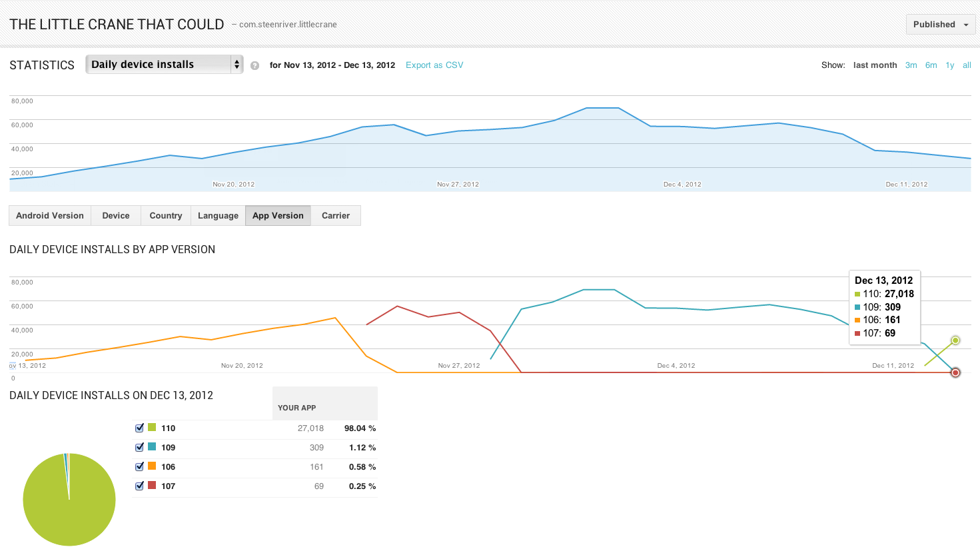
Task: Disable the version 106 checkbox
Action: point(139,467)
